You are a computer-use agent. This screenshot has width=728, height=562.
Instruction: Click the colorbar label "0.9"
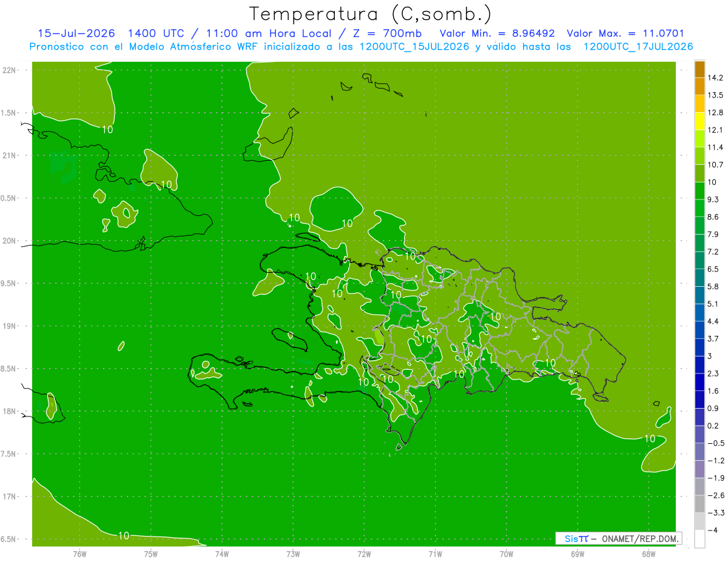(713, 408)
